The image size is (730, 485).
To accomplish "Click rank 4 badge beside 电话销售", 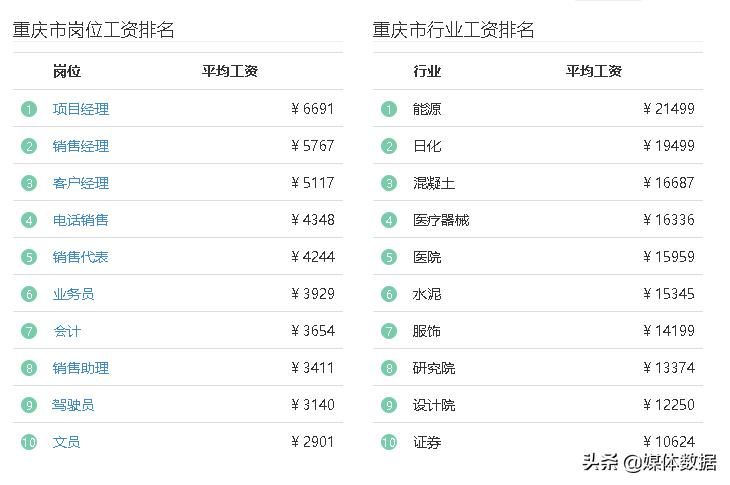I will point(29,220).
